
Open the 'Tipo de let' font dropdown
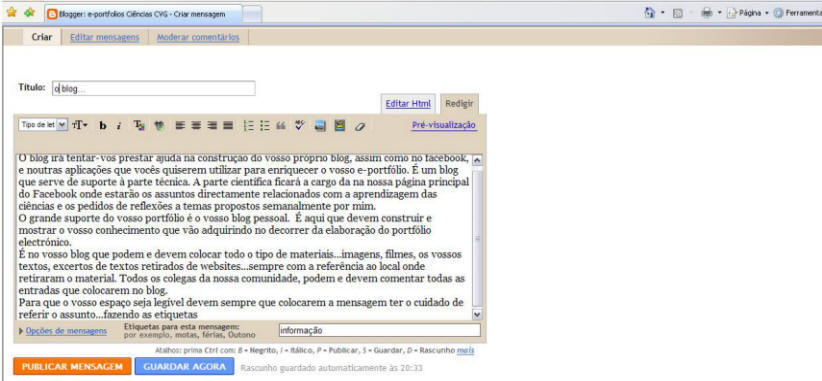(44, 125)
